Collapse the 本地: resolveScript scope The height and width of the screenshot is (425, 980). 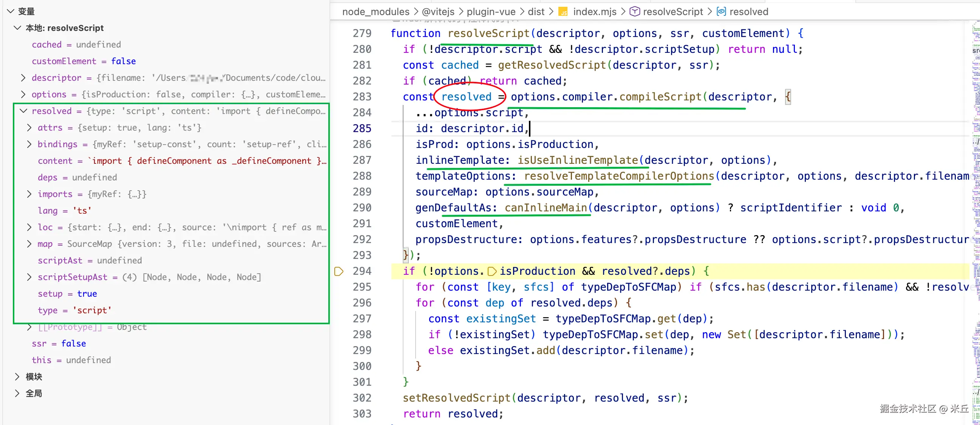17,28
